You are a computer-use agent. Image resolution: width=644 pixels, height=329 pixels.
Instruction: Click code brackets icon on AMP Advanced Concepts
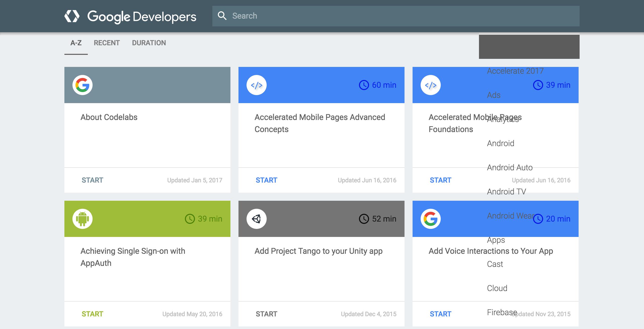point(257,85)
